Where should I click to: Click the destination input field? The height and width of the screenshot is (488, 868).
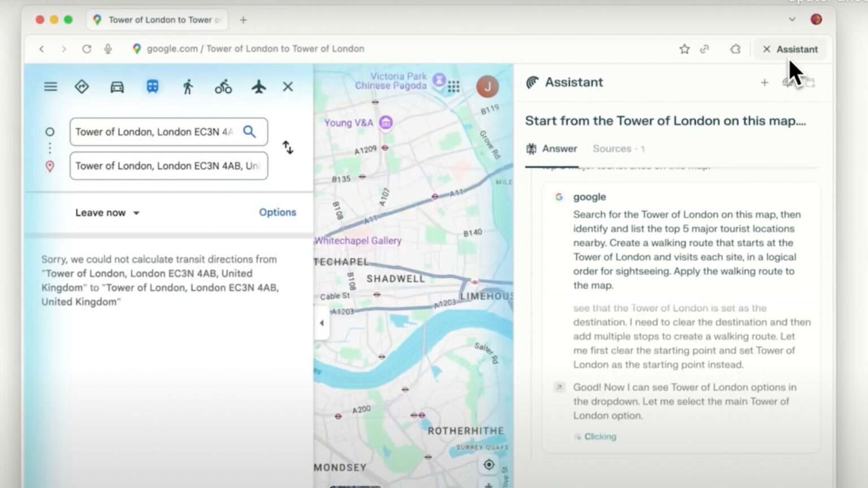[x=168, y=166]
